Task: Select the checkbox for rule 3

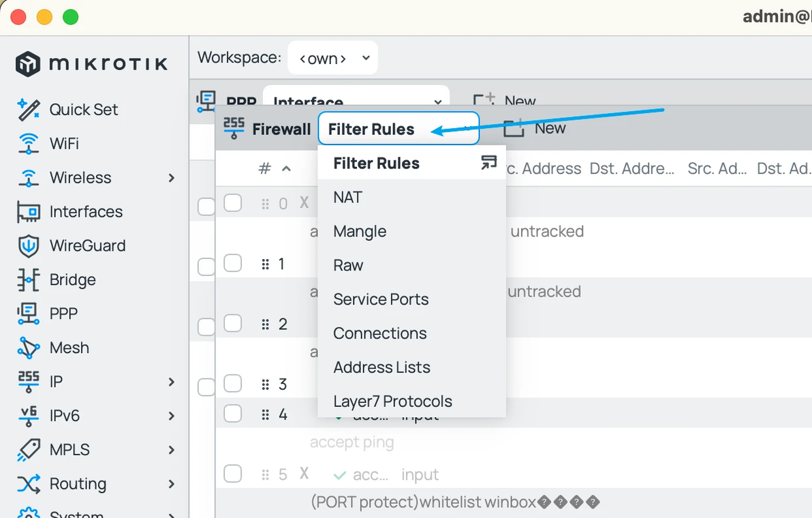Action: (x=233, y=384)
